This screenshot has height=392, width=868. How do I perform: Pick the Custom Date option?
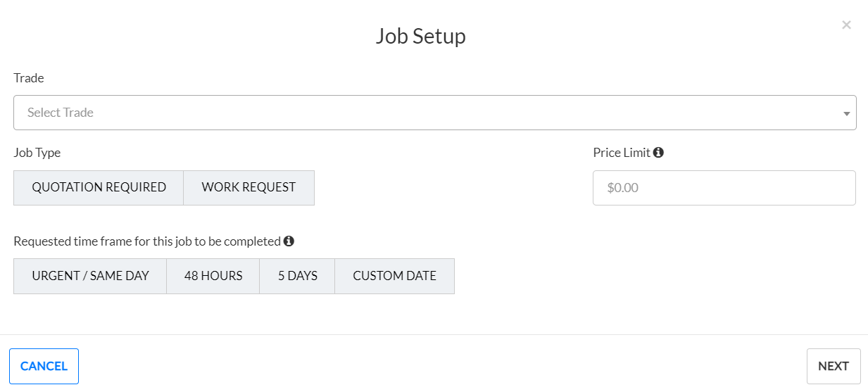pyautogui.click(x=394, y=276)
